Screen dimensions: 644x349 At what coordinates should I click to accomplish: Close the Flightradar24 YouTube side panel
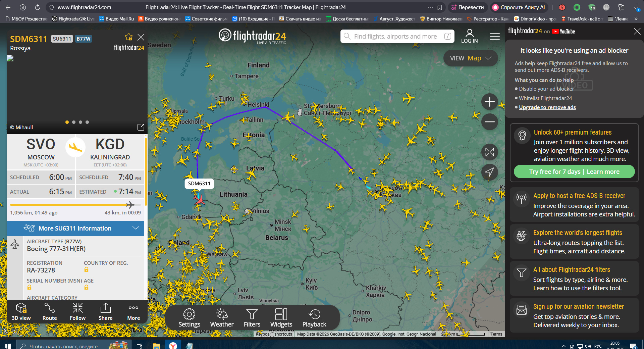(x=637, y=31)
